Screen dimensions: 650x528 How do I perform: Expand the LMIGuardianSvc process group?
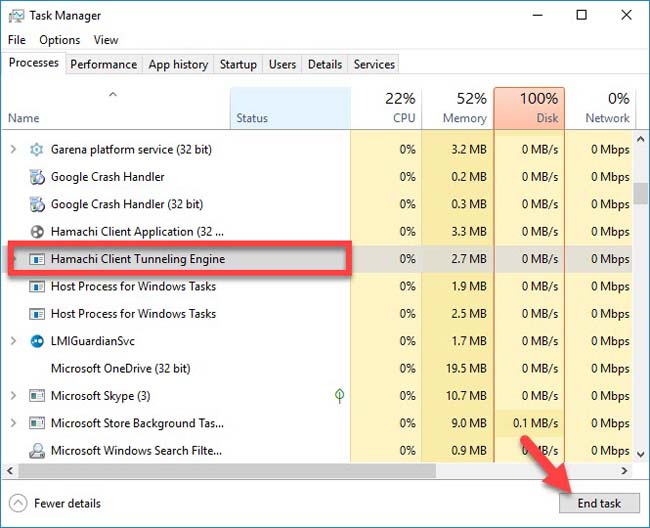click(13, 341)
